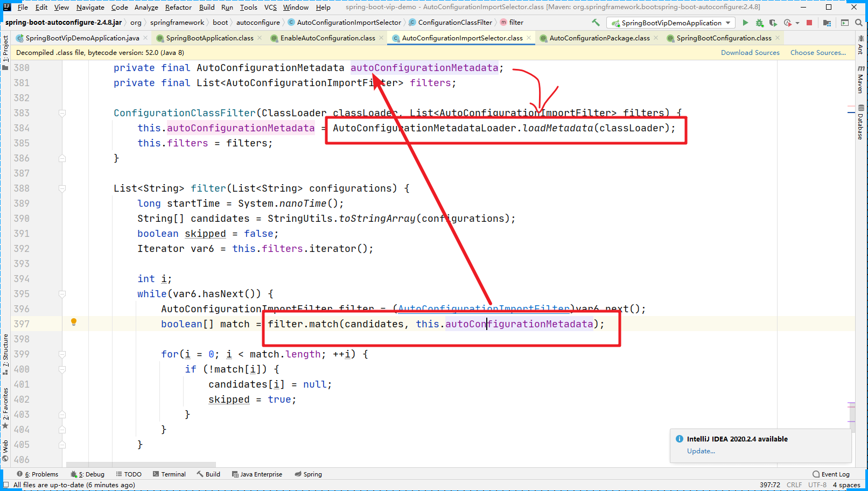Click AutoConfigurationImportSelector breadcrumb
The width and height of the screenshot is (868, 491).
click(345, 23)
